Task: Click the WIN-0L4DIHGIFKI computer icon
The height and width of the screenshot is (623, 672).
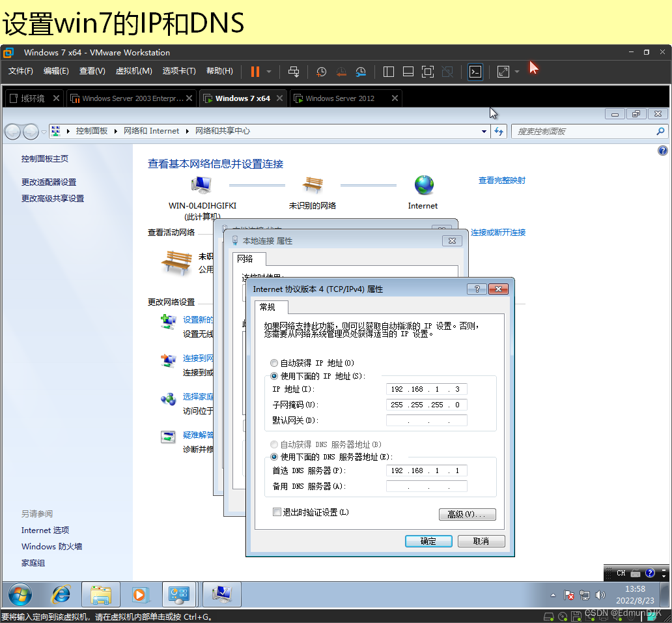Action: point(201,185)
